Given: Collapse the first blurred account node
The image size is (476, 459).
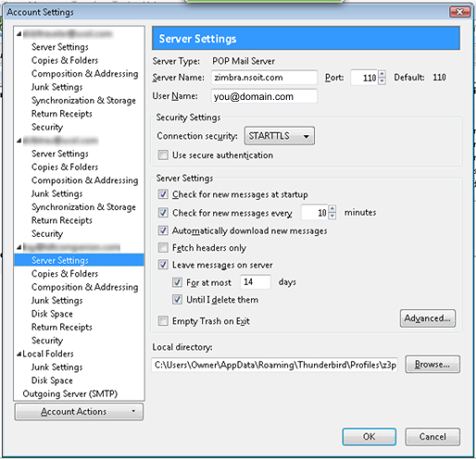Looking at the screenshot, I should click(19, 34).
